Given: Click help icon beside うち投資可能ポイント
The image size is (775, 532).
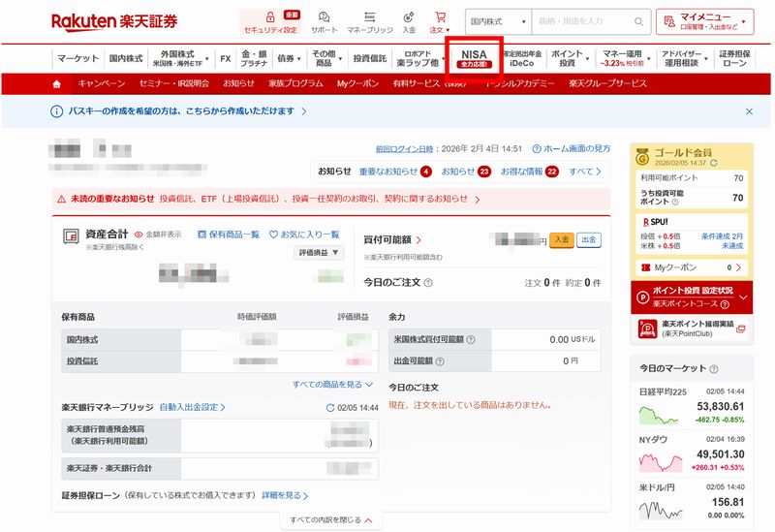Looking at the screenshot, I should click(675, 203).
